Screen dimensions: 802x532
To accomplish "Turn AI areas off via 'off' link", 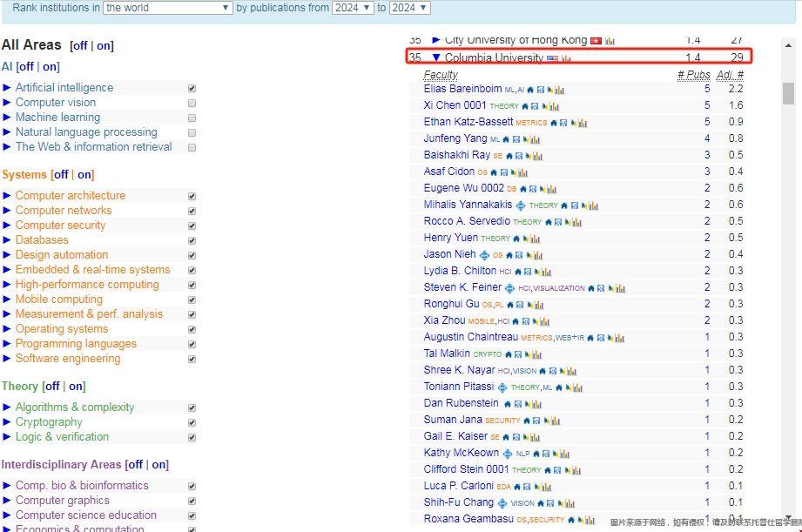I will point(26,66).
